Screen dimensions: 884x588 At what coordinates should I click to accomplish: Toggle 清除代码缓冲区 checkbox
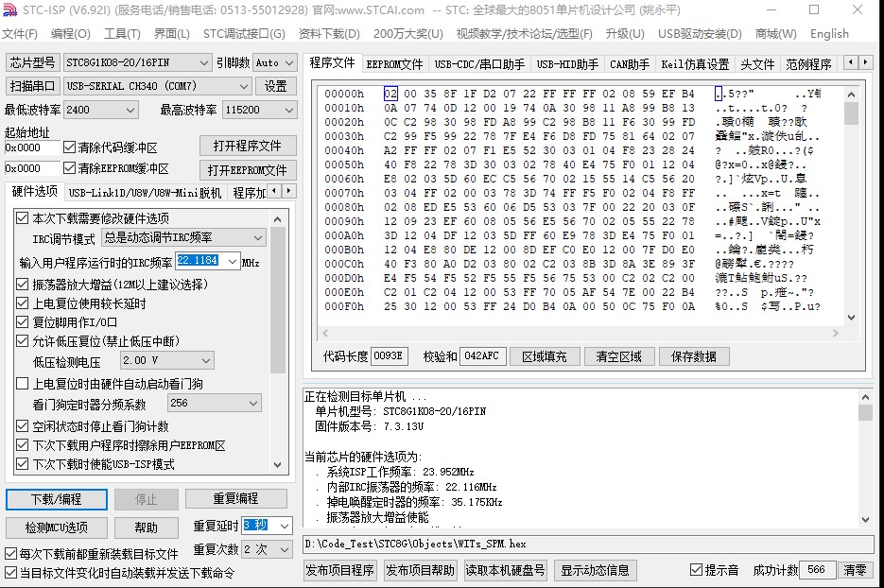(69, 147)
